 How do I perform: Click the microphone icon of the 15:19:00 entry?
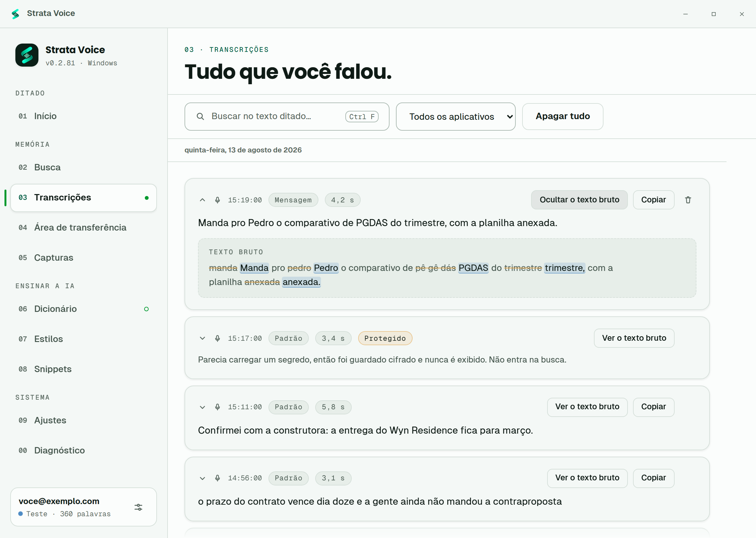[x=217, y=200]
